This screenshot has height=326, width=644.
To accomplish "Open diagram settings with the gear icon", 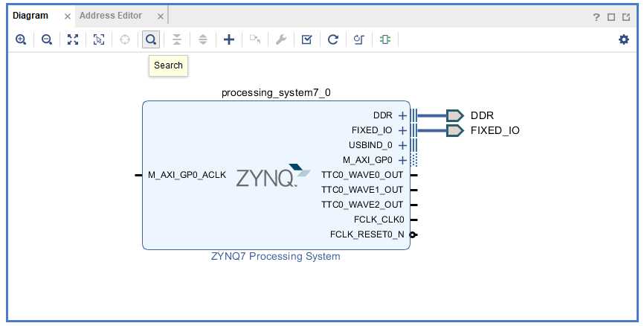I will click(x=623, y=39).
